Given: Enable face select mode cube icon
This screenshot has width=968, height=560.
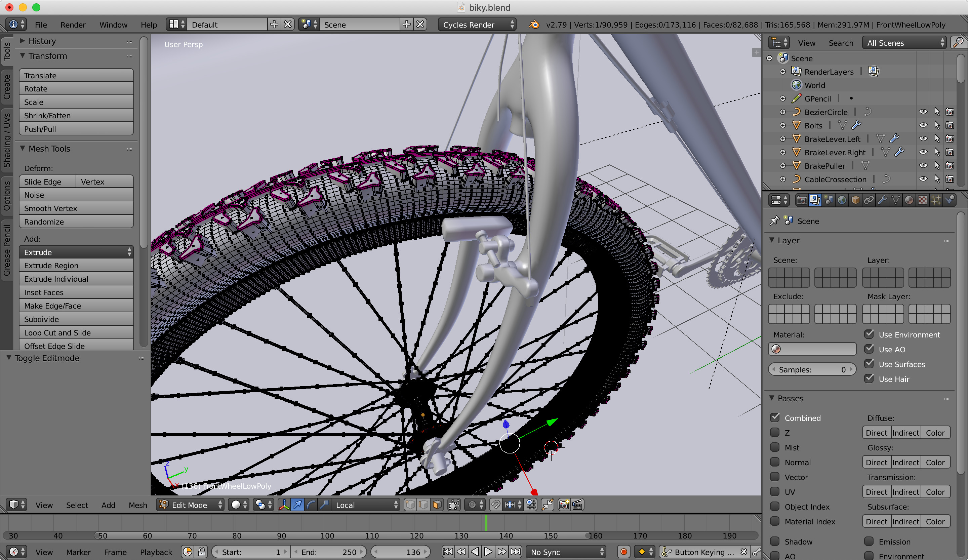Looking at the screenshot, I should tap(437, 505).
